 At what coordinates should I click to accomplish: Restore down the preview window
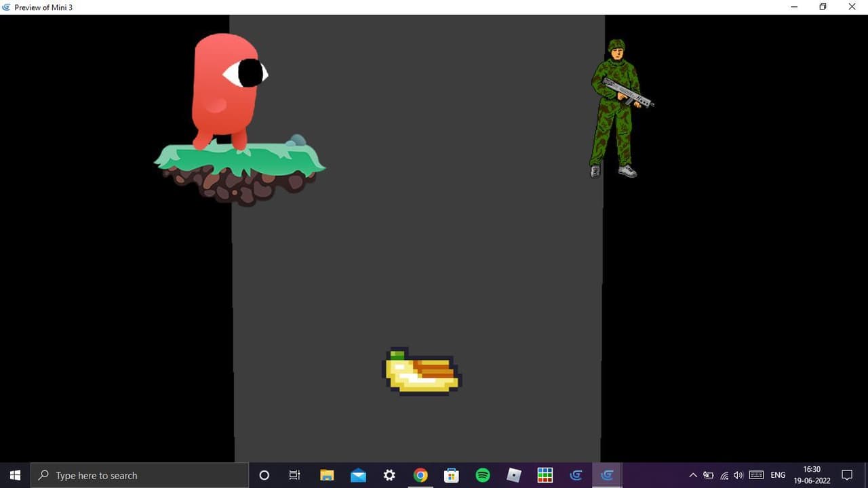tap(823, 7)
